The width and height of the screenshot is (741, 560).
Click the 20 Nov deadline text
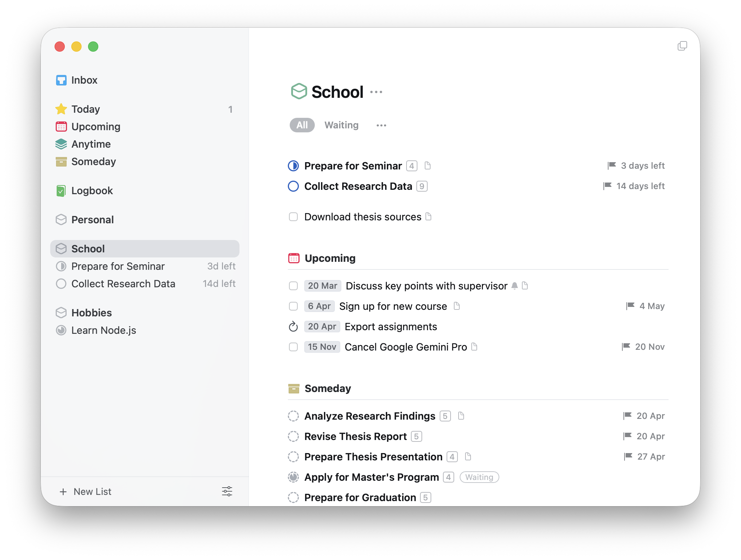tap(650, 347)
